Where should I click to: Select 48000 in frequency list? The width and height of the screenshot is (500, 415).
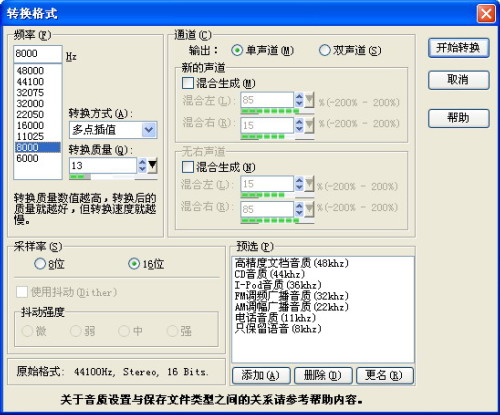pos(38,71)
